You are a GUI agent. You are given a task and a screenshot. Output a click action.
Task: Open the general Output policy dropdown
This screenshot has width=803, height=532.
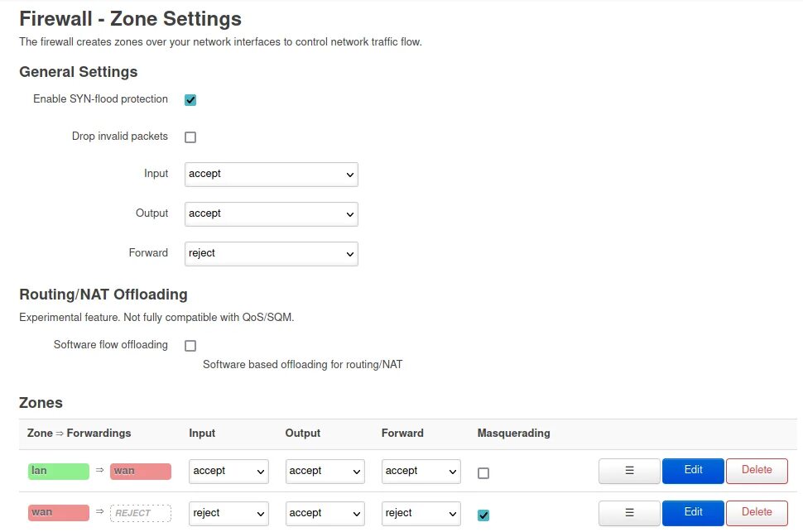tap(271, 214)
